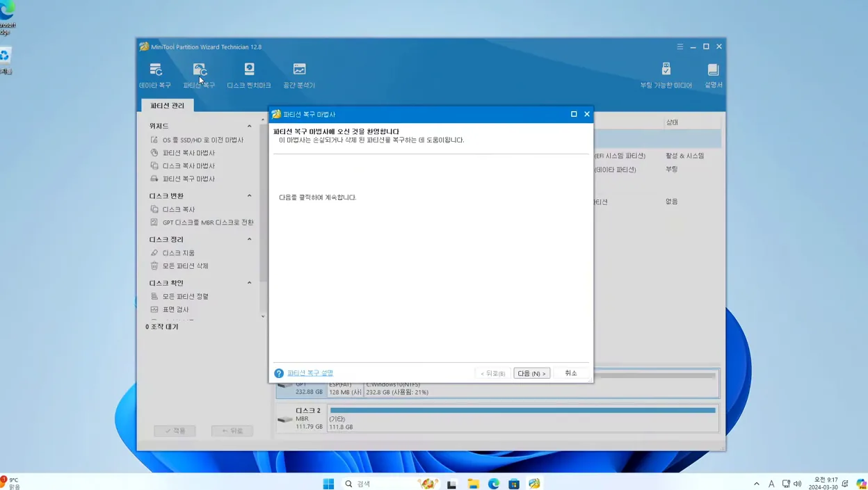The image size is (868, 490).
Task: Open the MiniTool hamburger menu icon
Action: [680, 47]
